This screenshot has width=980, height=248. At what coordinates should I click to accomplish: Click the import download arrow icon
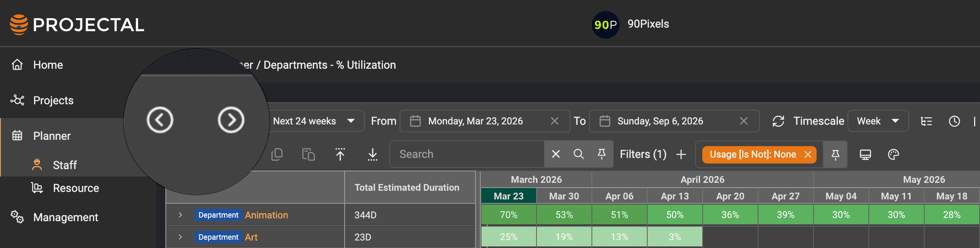click(x=372, y=154)
